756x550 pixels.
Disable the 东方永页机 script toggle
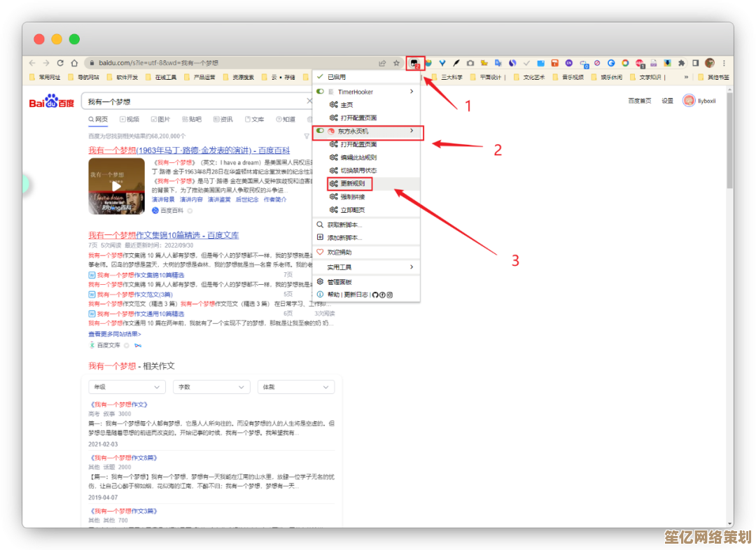(320, 132)
